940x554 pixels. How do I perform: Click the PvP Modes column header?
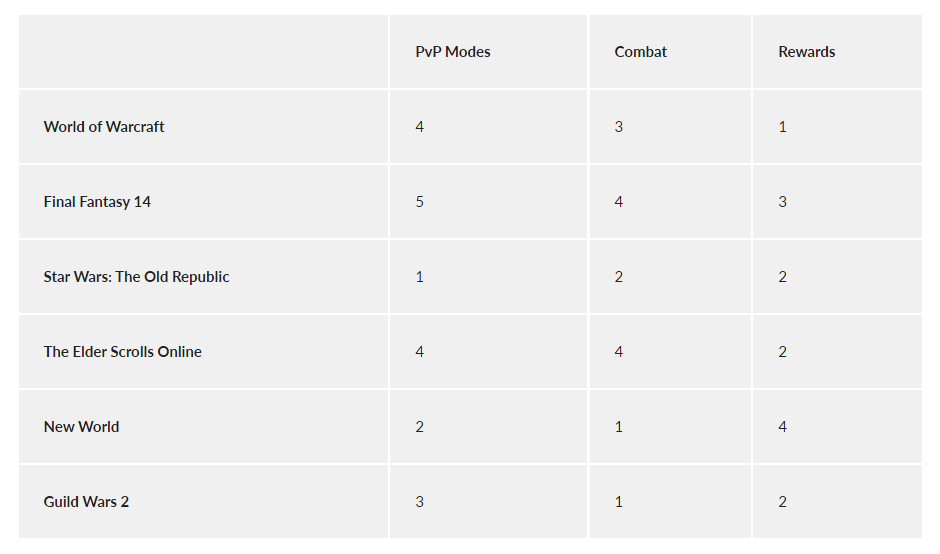point(452,52)
